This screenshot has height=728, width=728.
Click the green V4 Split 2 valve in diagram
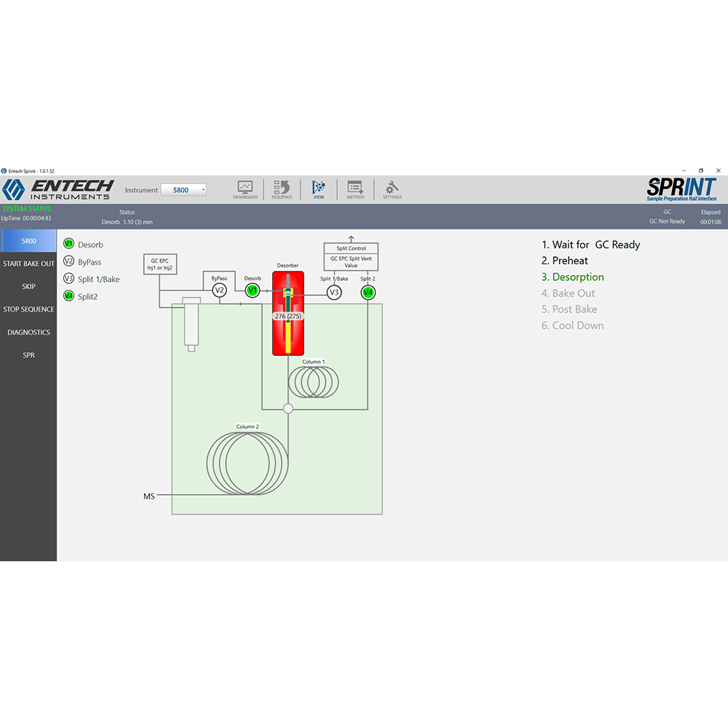[368, 293]
